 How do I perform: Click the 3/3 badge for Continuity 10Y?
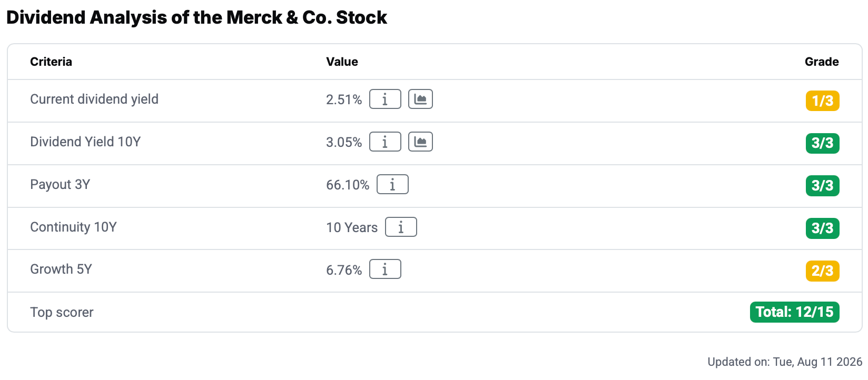[822, 228]
